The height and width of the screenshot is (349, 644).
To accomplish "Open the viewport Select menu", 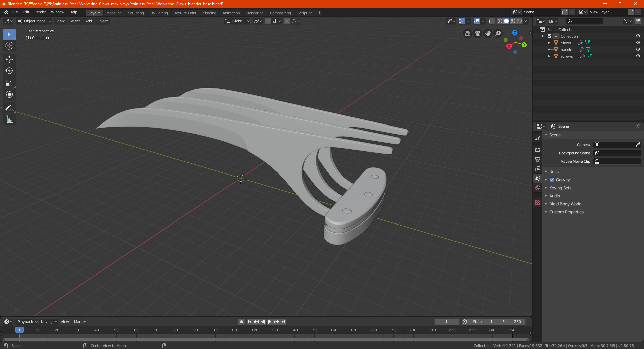I will [75, 21].
